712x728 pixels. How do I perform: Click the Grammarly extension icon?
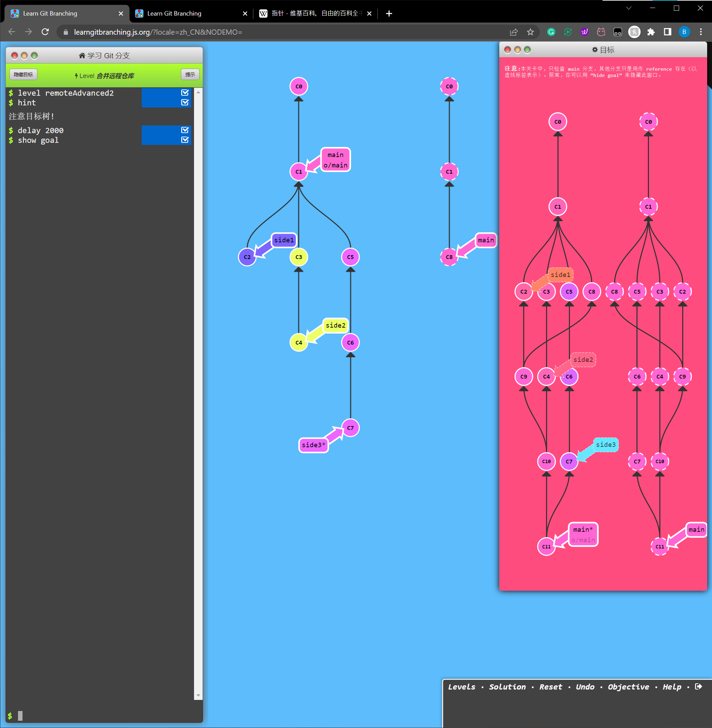click(x=551, y=32)
